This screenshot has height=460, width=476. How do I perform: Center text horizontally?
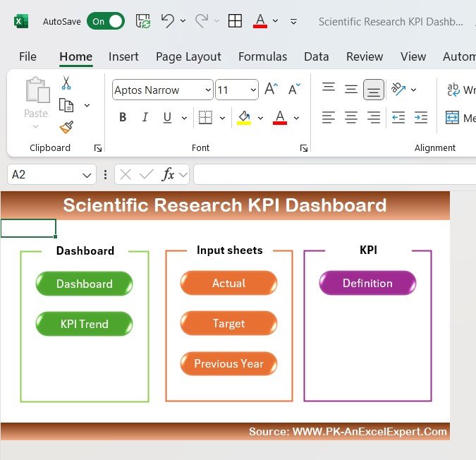(351, 117)
